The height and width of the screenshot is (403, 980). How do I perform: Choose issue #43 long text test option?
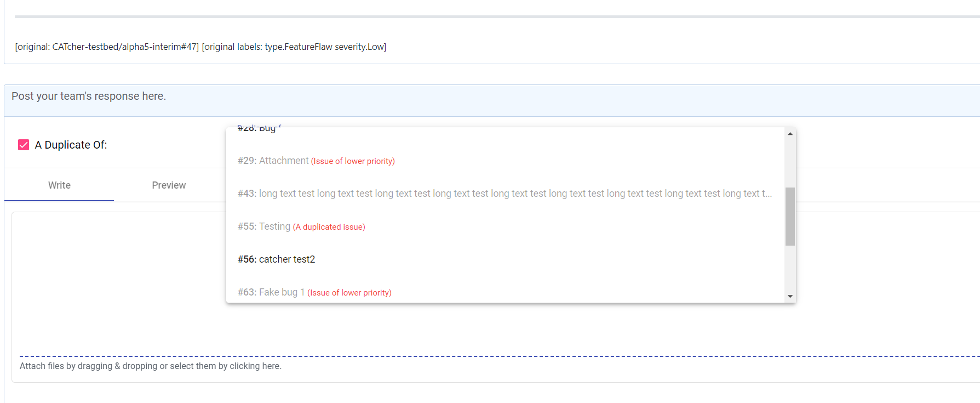point(505,194)
